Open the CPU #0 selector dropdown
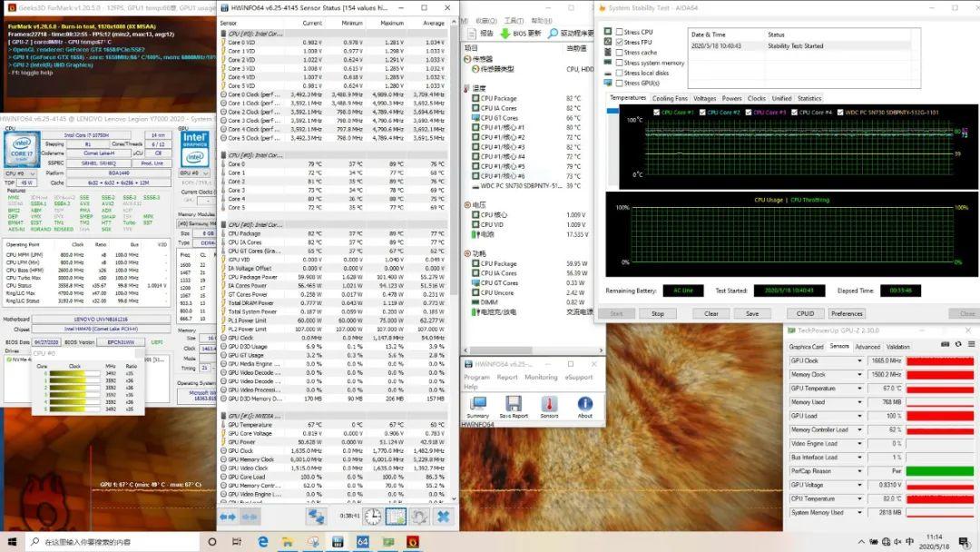 click(x=20, y=173)
